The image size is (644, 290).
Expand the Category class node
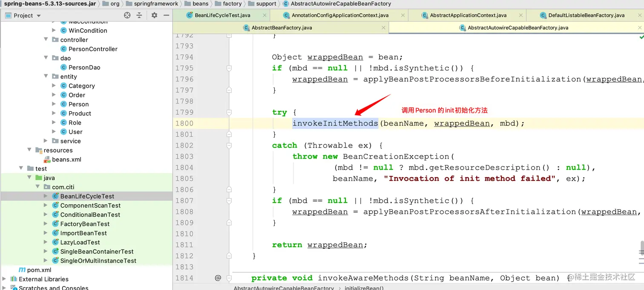[x=54, y=85]
